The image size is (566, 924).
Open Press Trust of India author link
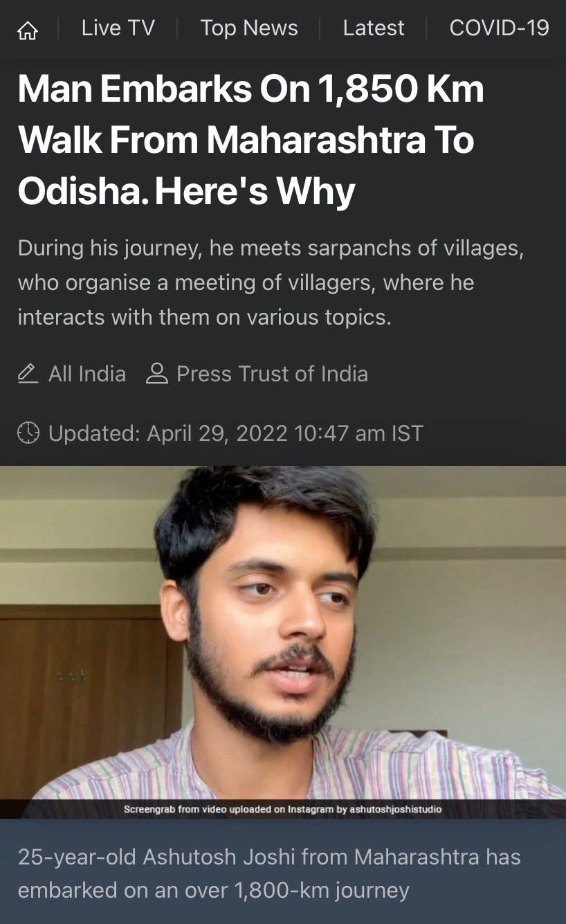coord(272,374)
